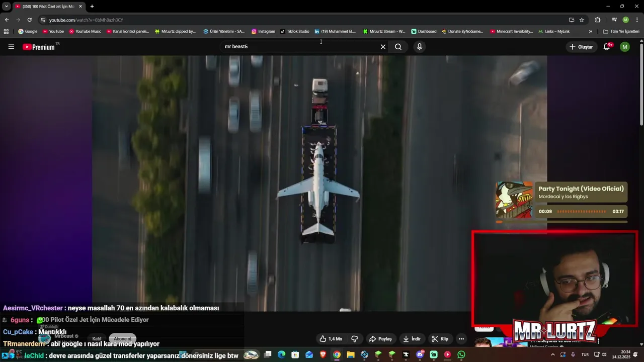Open WhatsApp from the taskbar
The height and width of the screenshot is (362, 644).
461,355
